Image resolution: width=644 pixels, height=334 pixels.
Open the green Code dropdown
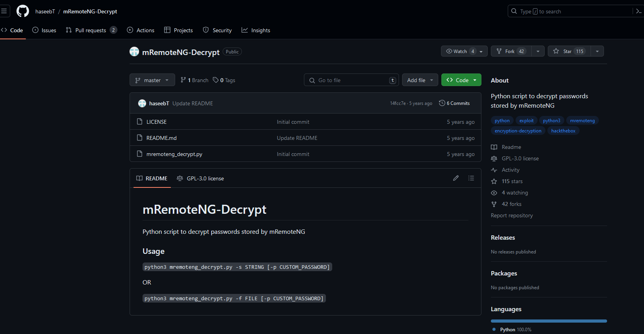click(x=461, y=80)
